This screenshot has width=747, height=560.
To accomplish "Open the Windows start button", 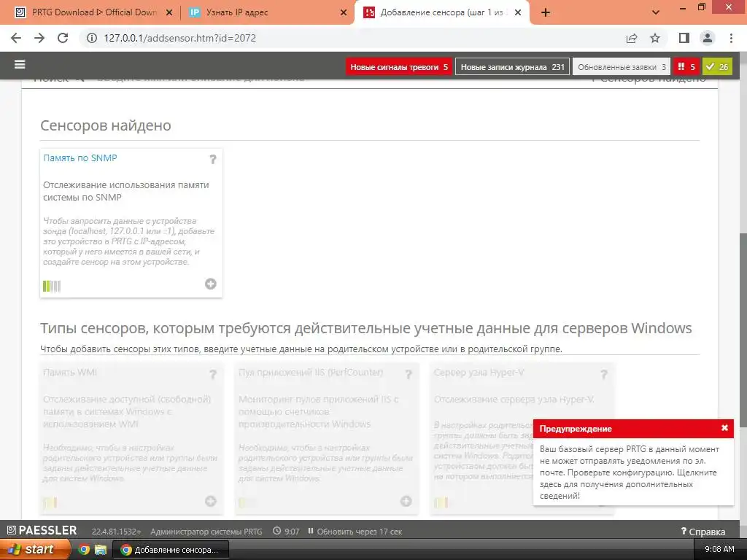I will [34, 549].
